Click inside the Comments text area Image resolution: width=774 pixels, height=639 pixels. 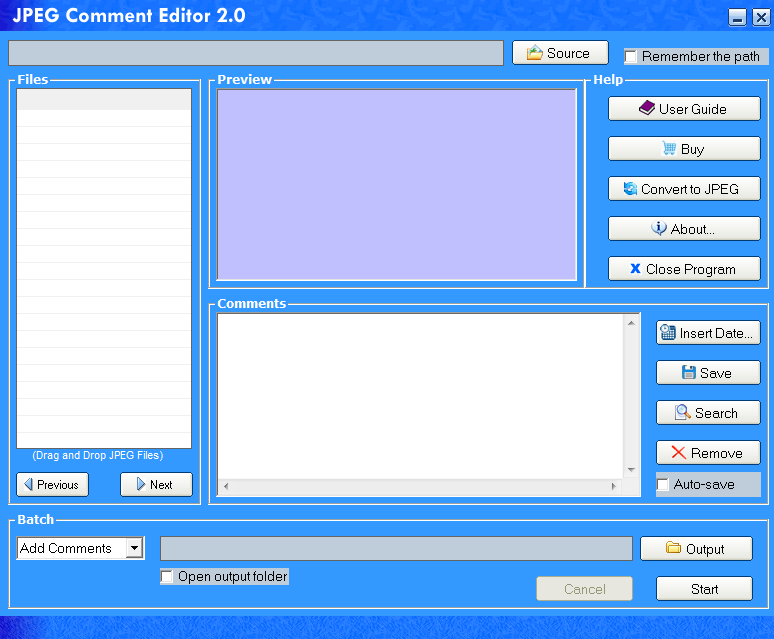click(x=420, y=396)
